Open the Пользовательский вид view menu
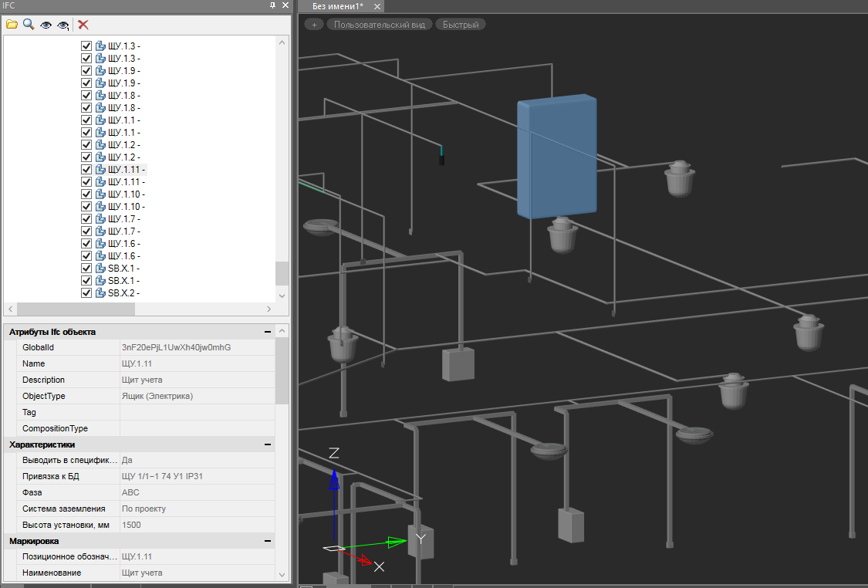 pyautogui.click(x=380, y=25)
